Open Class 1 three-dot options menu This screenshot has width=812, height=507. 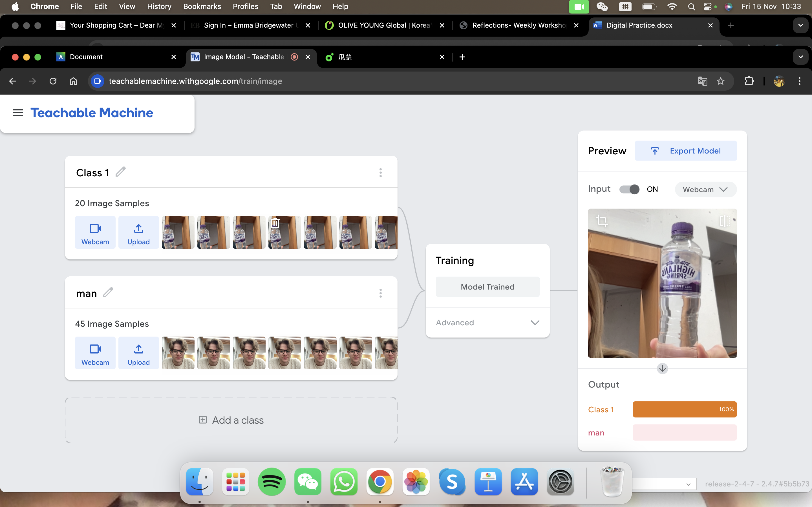380,173
